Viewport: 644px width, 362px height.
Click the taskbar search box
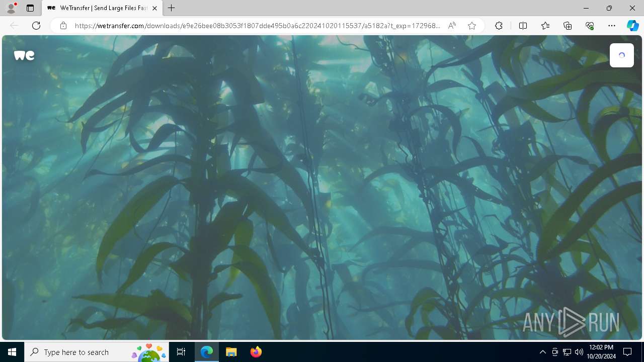click(97, 352)
